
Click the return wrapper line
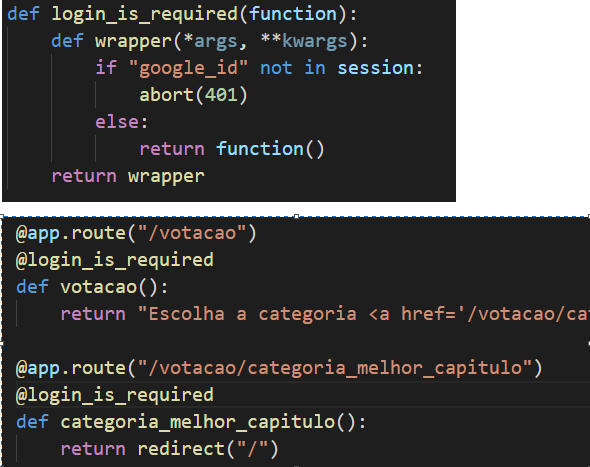point(128,176)
